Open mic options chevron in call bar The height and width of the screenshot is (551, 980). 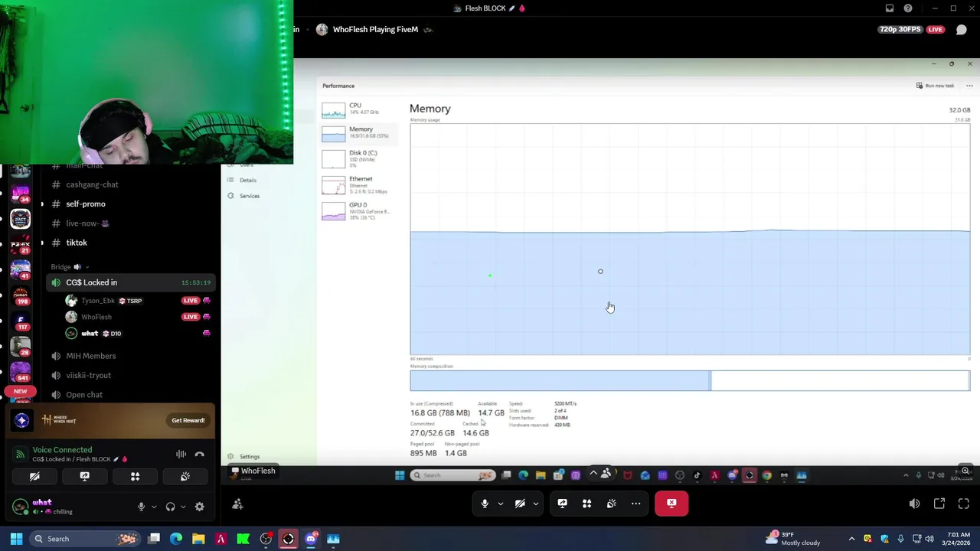501,504
